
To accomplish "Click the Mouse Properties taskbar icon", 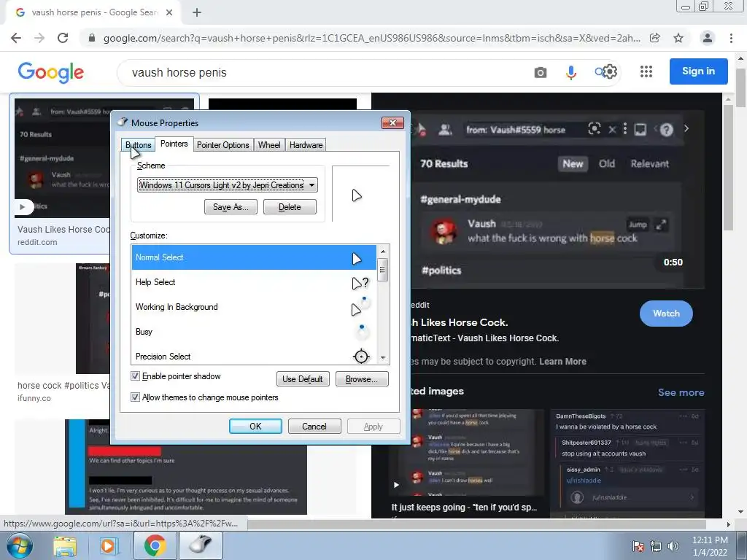I will pyautogui.click(x=200, y=545).
